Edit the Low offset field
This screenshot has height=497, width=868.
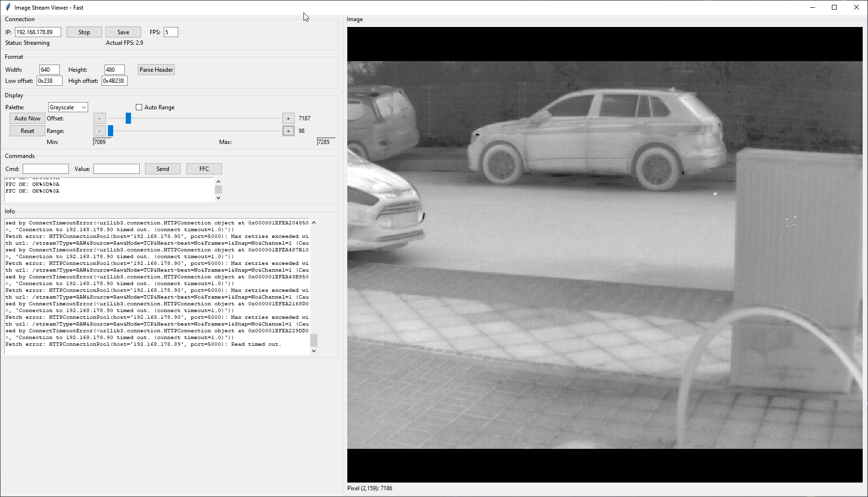point(50,81)
